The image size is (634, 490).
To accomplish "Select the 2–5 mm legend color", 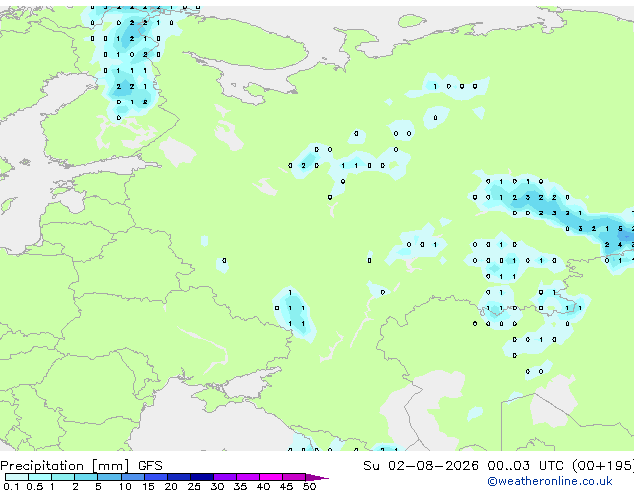I will 86,477.
